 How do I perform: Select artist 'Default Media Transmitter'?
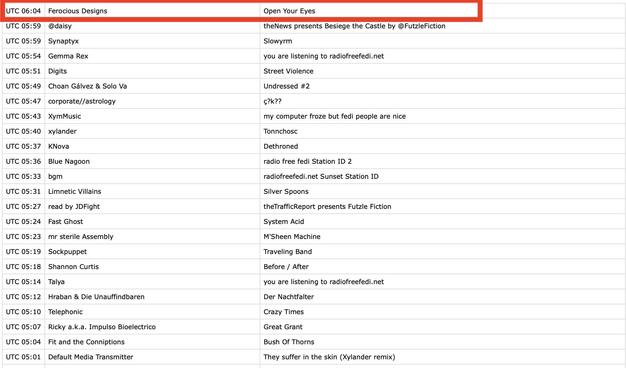[x=91, y=357]
